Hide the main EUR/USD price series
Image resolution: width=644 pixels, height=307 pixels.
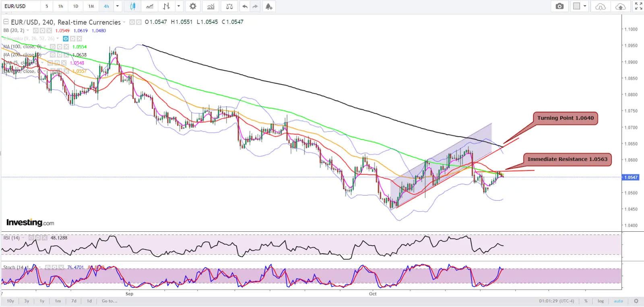[132, 22]
